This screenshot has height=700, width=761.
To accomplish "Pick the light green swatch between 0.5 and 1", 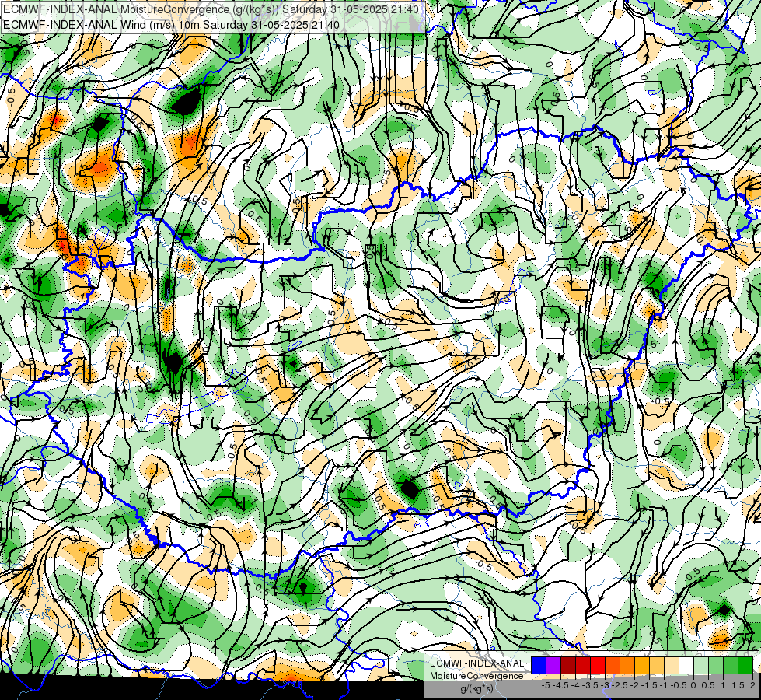I will pyautogui.click(x=716, y=665).
